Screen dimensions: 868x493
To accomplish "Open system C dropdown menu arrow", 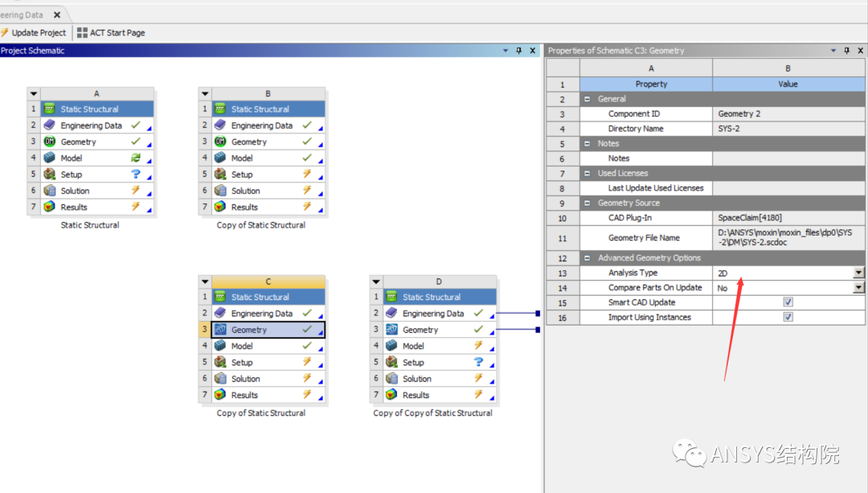I will click(x=205, y=281).
